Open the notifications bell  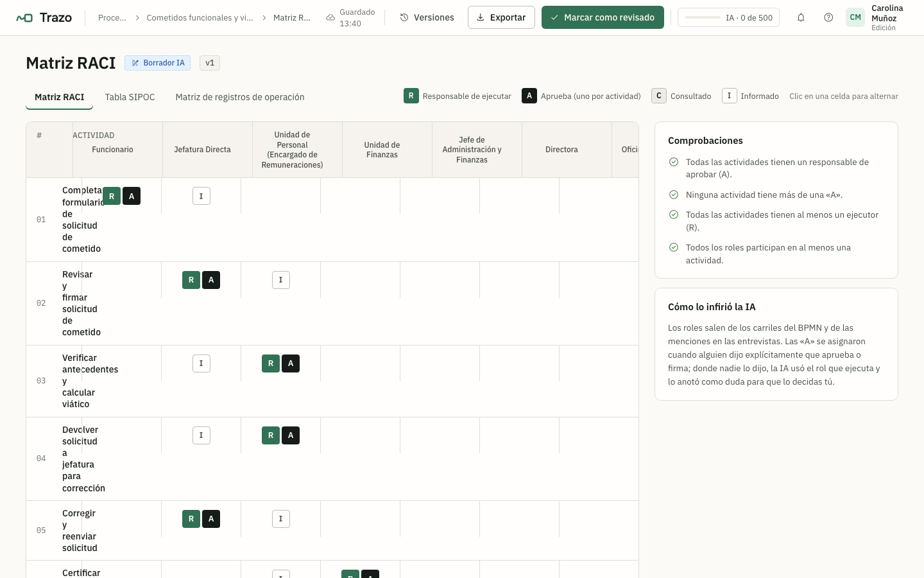(801, 17)
